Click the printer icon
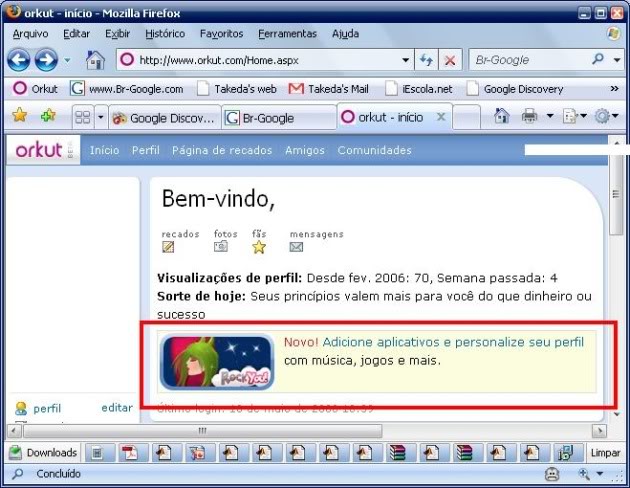 click(529, 116)
